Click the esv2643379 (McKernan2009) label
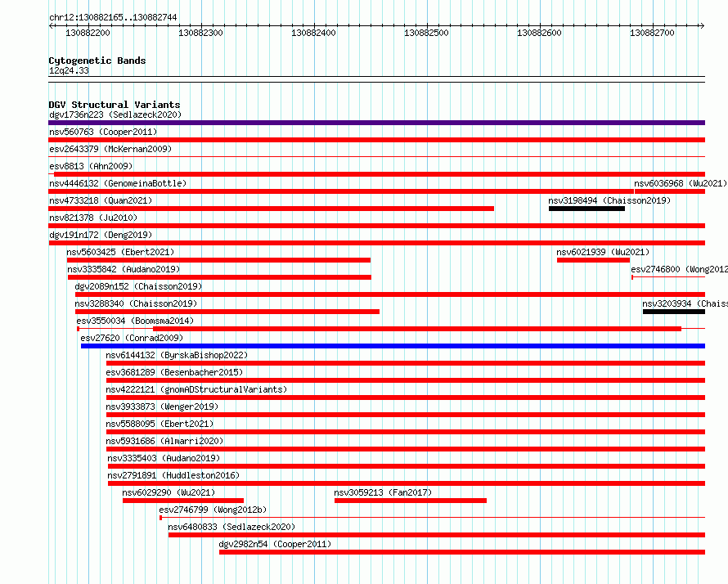 pyautogui.click(x=110, y=149)
